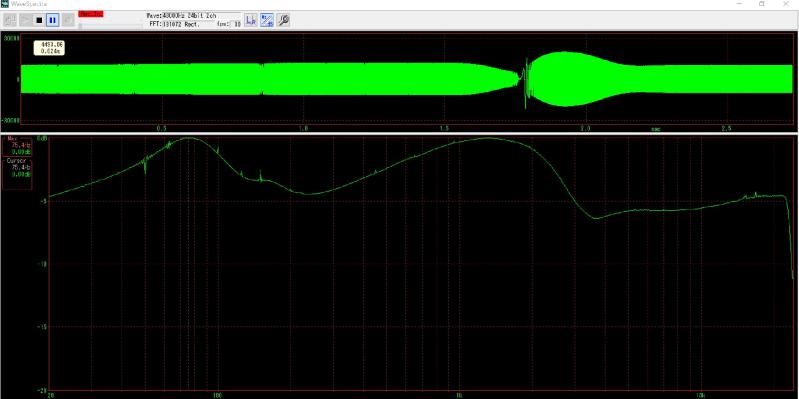Maximize the WaveSpectra window

pos(762,4)
